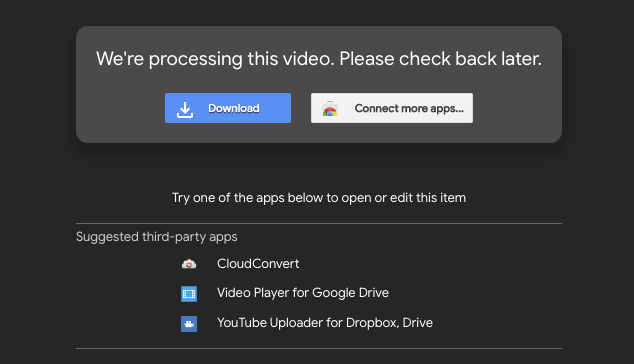
Task: Click the 'Suggested third-party apps' heading
Action: pos(156,237)
